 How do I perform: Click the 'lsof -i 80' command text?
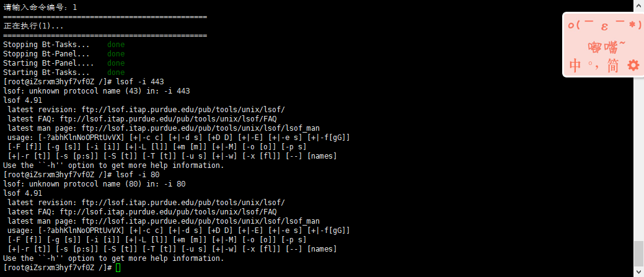click(138, 175)
